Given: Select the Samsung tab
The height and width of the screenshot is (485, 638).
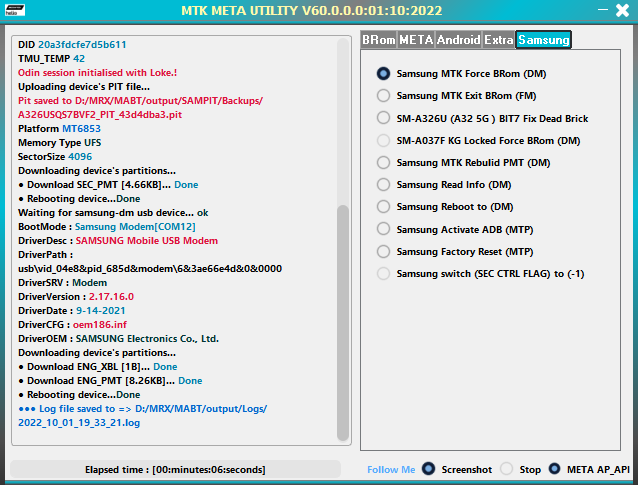Looking at the screenshot, I should (x=544, y=40).
